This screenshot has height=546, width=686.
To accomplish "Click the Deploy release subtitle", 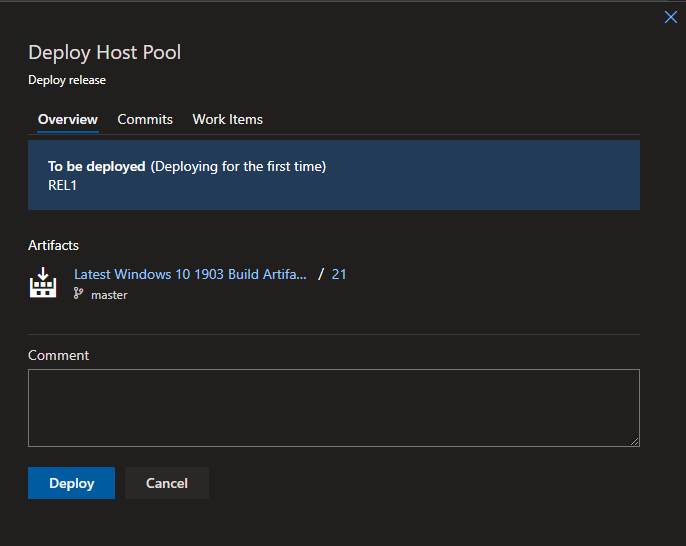I will (67, 80).
